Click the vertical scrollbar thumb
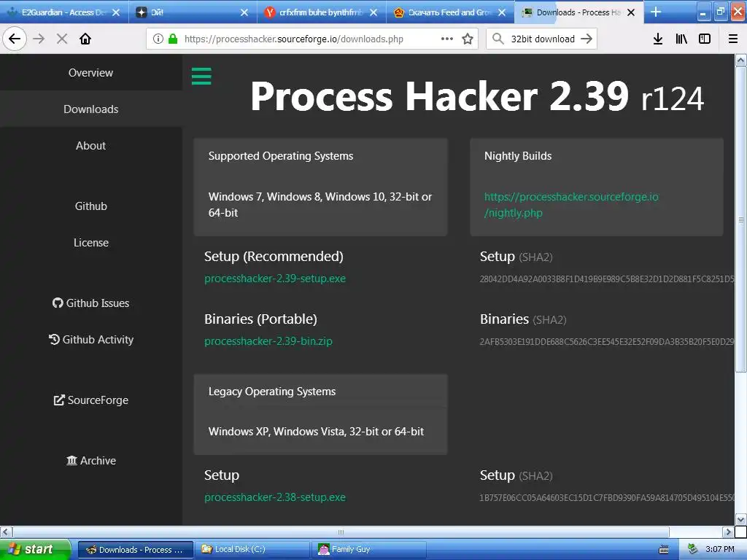 coord(740,219)
